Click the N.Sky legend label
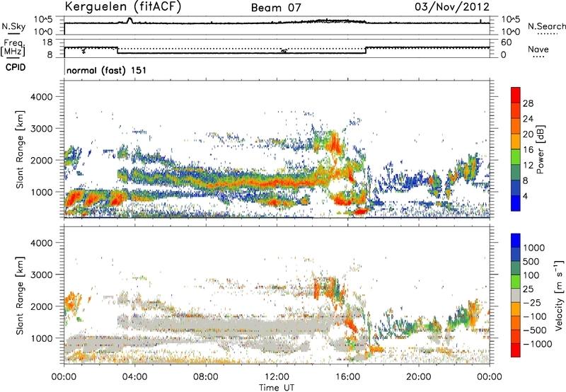Screen dimensions: 566x392 coord(13,26)
